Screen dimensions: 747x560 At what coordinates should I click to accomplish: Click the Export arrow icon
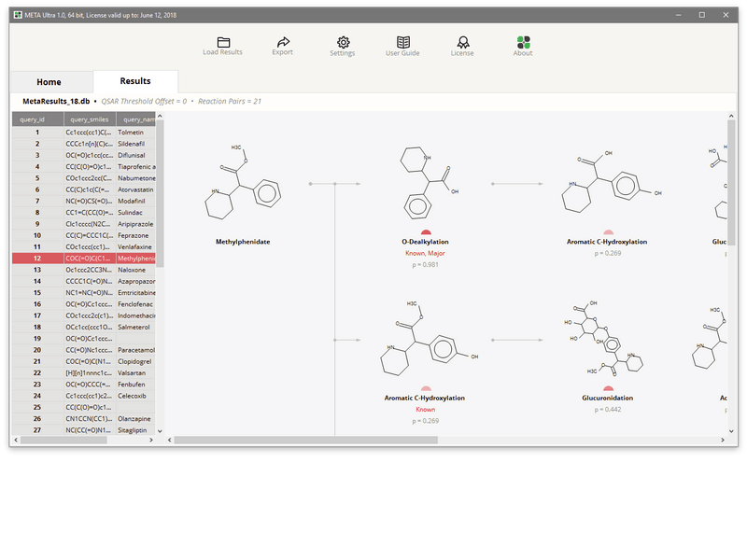[x=283, y=42]
